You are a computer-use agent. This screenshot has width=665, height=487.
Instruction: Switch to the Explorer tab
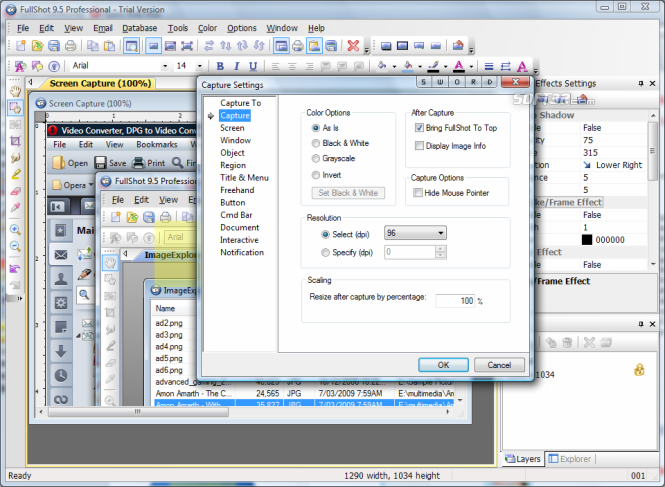pyautogui.click(x=570, y=459)
